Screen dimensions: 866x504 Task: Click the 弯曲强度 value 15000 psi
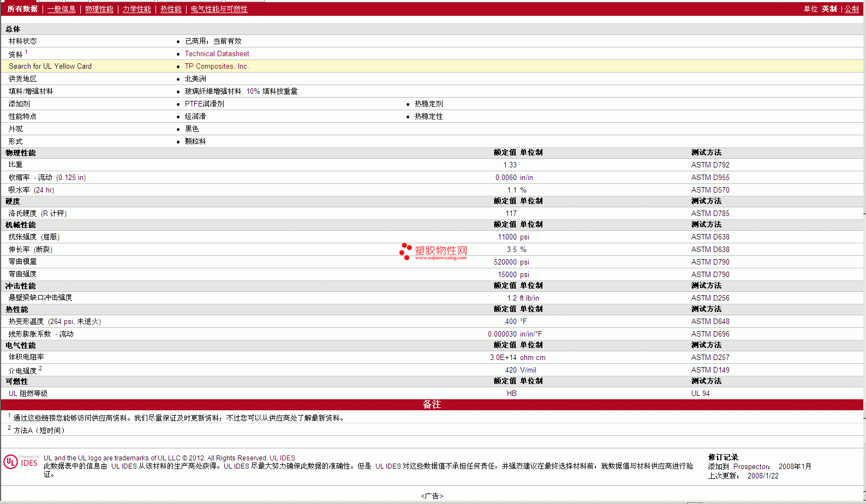[513, 274]
